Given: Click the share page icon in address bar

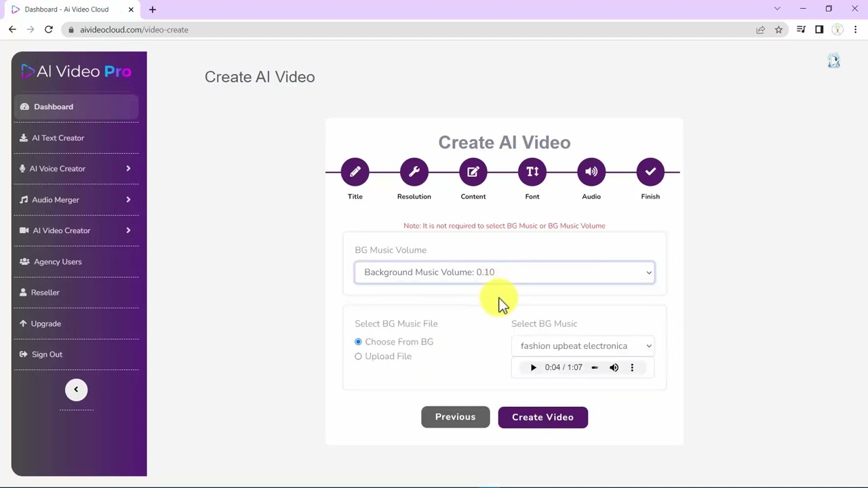Looking at the screenshot, I should (x=760, y=30).
